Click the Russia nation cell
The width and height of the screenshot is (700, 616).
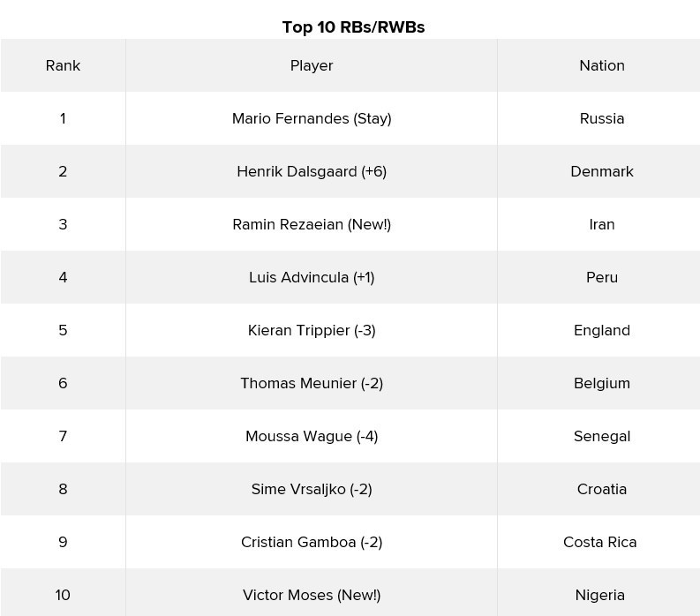click(x=602, y=118)
